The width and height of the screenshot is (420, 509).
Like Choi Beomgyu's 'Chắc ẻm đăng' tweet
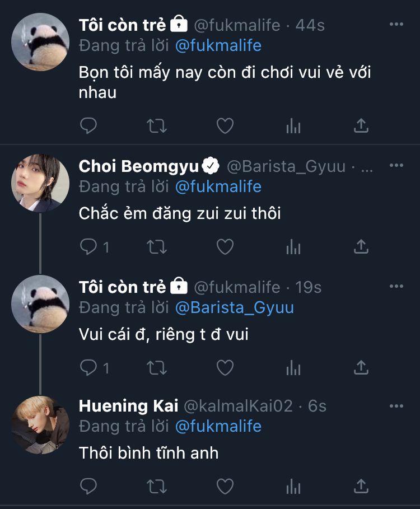pyautogui.click(x=225, y=246)
